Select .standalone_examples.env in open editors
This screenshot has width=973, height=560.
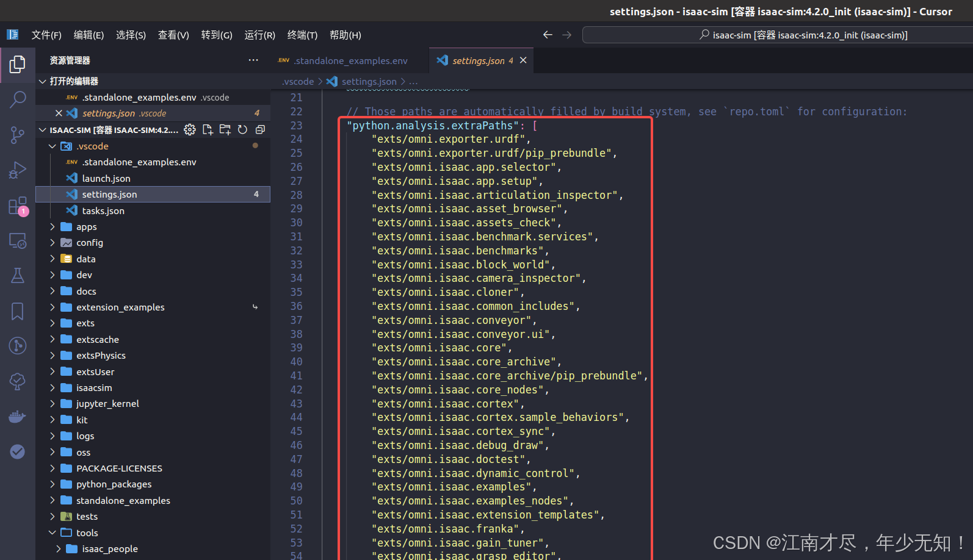pos(153,98)
